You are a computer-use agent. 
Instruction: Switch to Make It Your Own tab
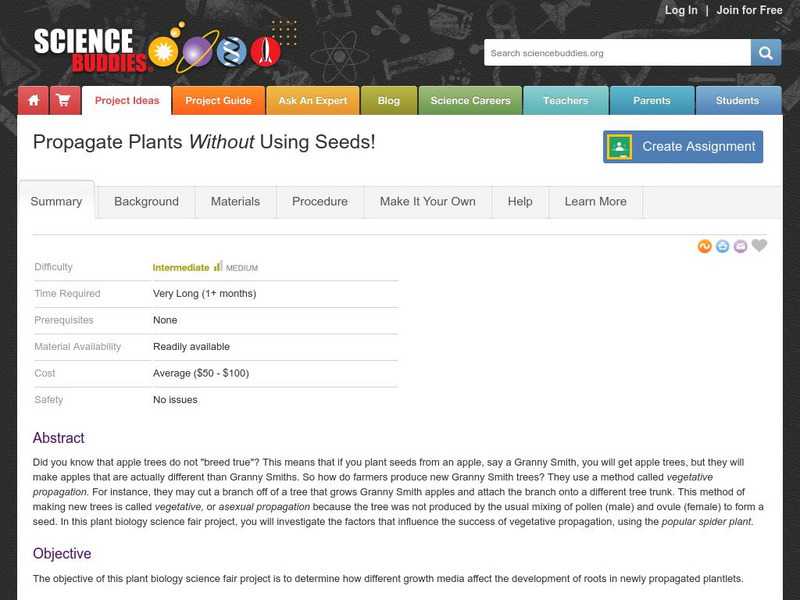point(428,202)
